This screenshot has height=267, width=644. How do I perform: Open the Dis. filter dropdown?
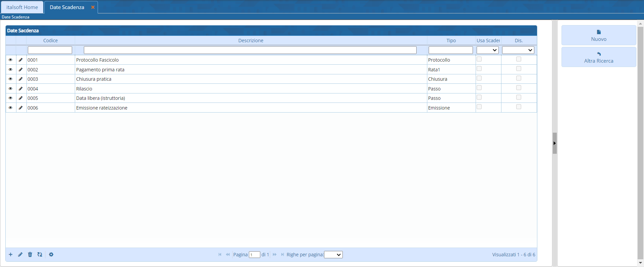518,50
